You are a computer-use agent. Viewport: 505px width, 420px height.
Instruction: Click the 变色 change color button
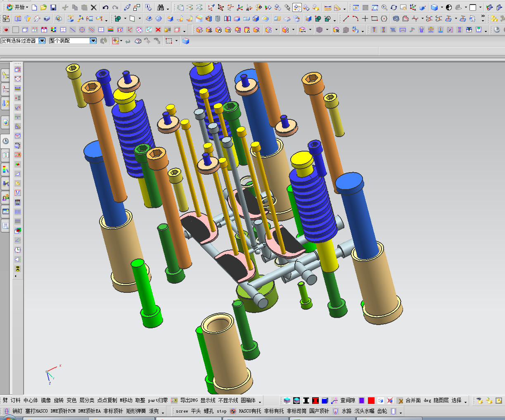[x=71, y=400]
